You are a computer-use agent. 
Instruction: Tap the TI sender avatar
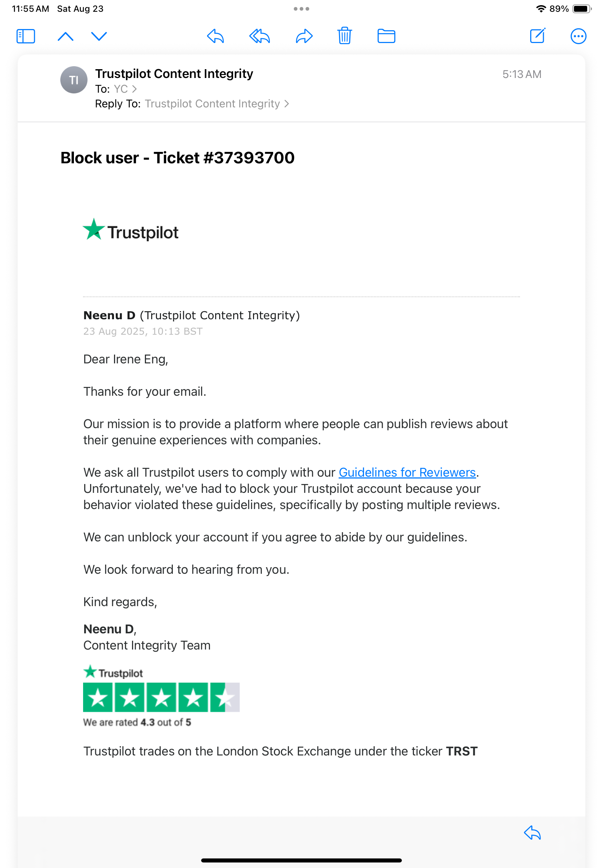pyautogui.click(x=74, y=80)
